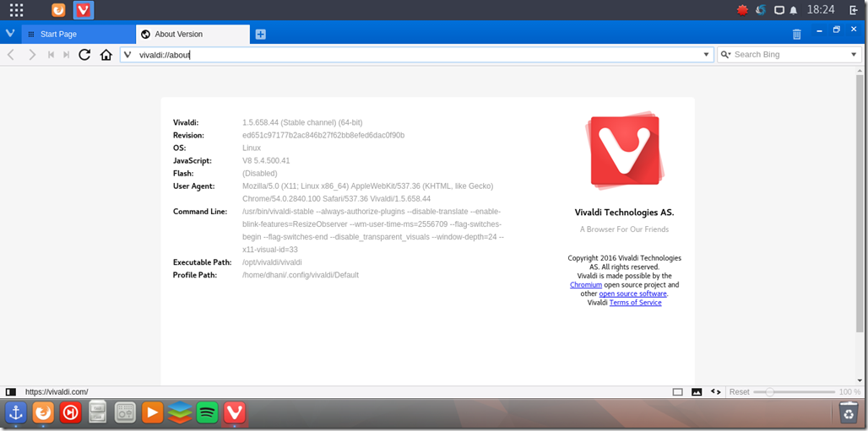
Task: Launch Spotify from the dock
Action: coord(207,412)
